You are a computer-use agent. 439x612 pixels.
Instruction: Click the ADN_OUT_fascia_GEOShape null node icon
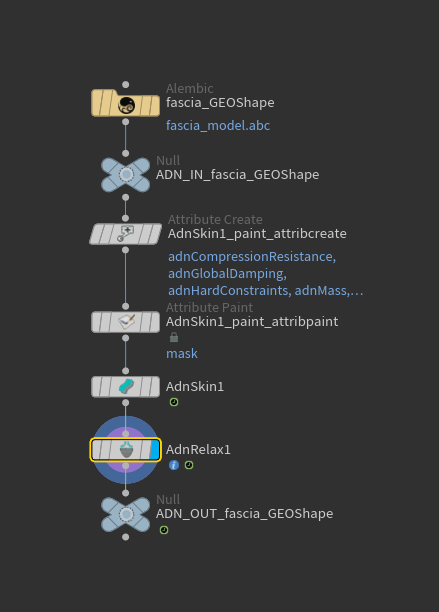(x=126, y=514)
